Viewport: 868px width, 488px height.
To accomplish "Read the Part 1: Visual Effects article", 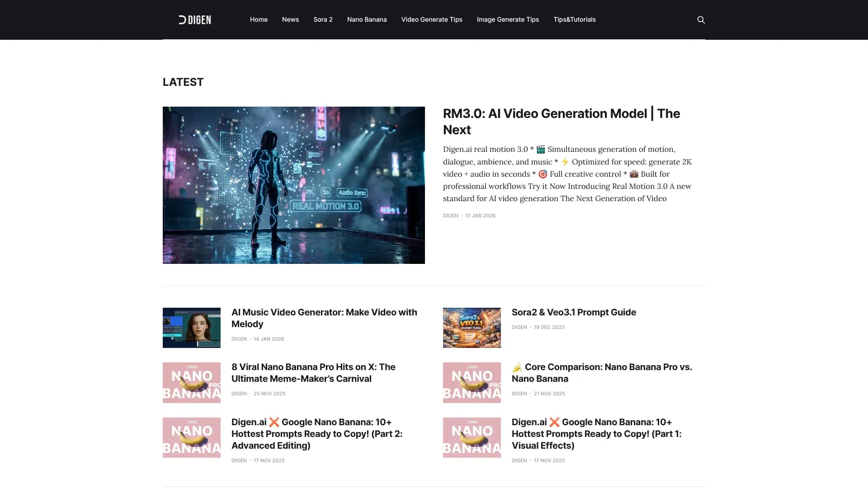I will 597,434.
